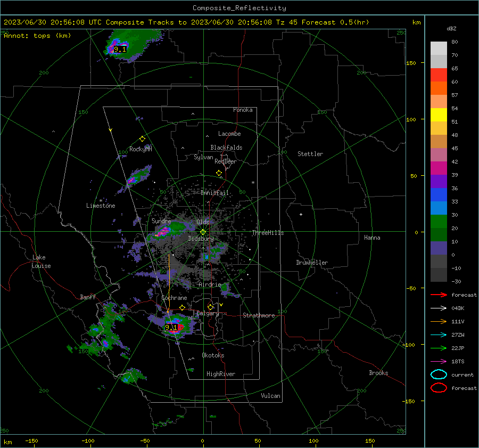Click the 9.1 tops label on northern storm
Viewport: 479px width, 448px height.
[120, 49]
